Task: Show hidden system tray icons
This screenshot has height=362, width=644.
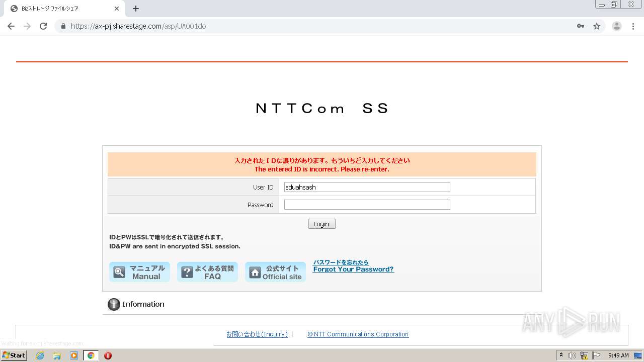Action: 561,355
